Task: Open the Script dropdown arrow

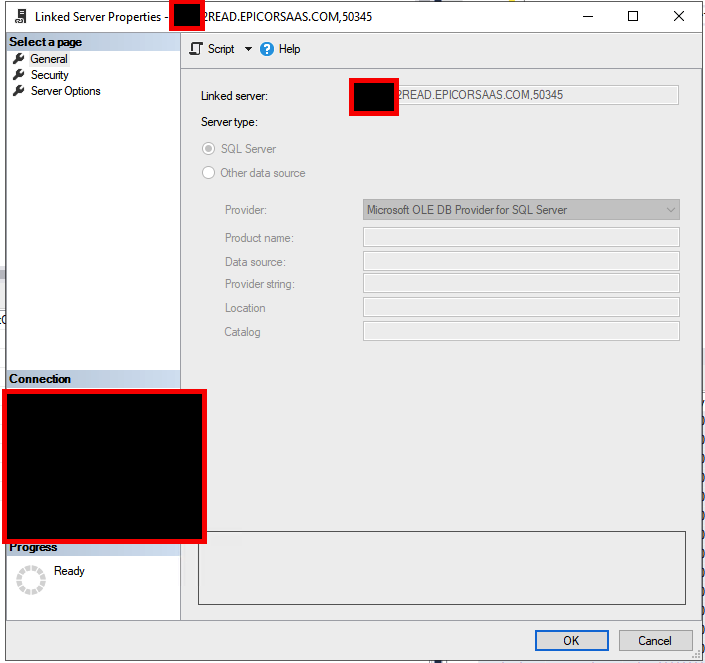Action: pyautogui.click(x=248, y=49)
